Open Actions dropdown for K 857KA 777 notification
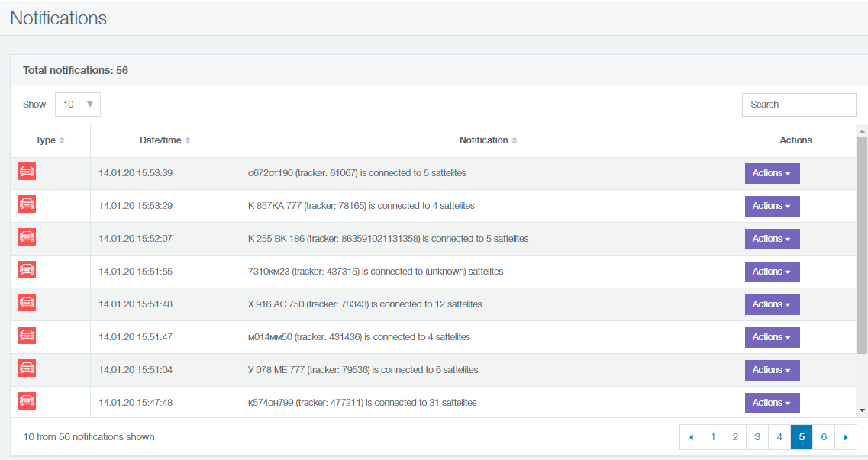 [x=773, y=206]
